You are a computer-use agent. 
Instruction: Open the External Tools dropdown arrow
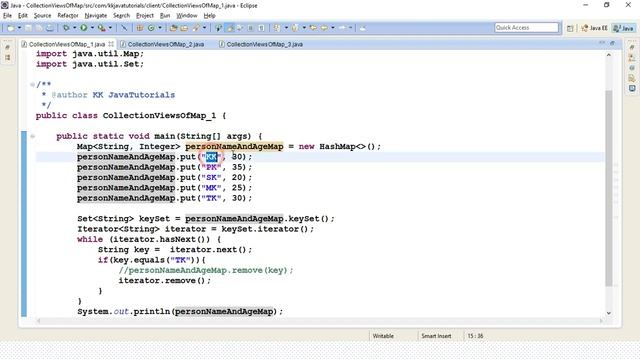click(110, 28)
